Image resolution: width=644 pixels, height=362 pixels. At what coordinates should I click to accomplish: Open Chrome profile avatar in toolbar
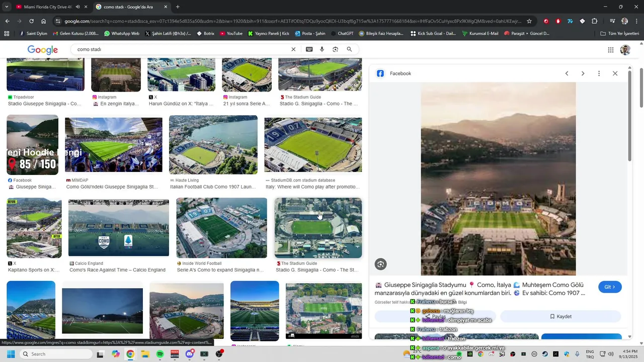625,21
